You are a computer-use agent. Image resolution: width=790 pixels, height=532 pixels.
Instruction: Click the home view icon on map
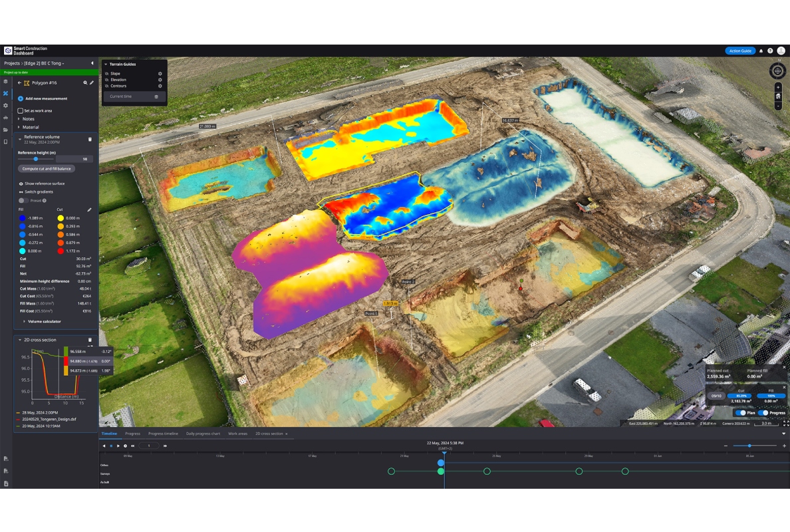coord(778,96)
